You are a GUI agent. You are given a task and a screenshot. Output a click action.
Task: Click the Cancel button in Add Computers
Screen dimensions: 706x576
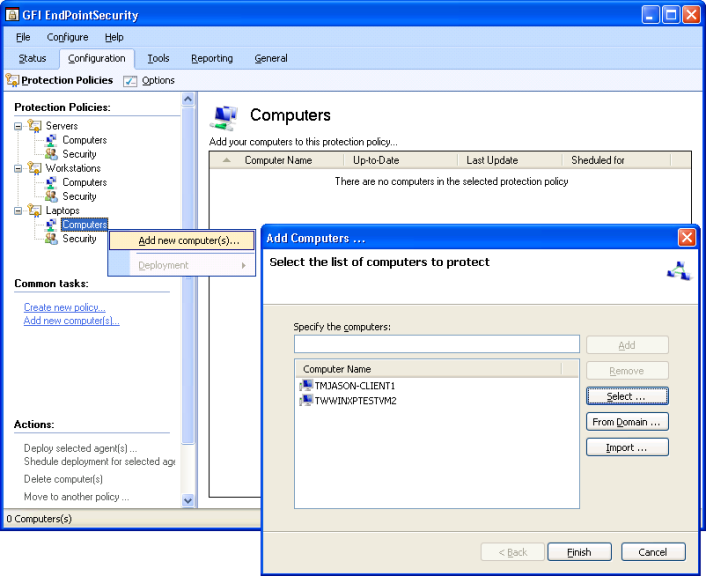(x=653, y=552)
